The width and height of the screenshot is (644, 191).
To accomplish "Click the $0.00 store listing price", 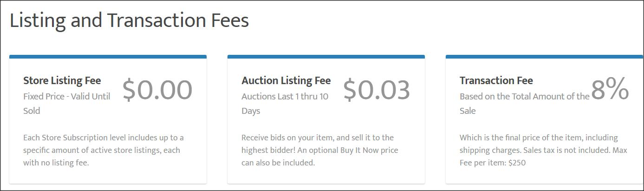I will [157, 90].
